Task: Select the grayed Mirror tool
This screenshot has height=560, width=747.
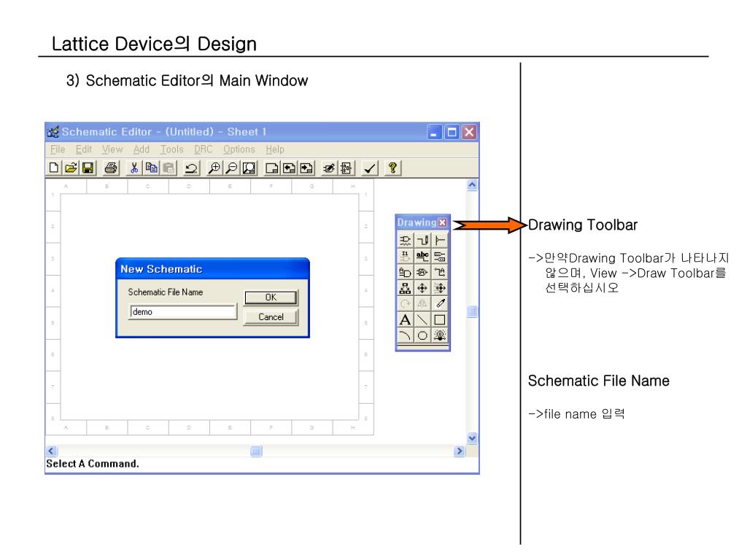Action: coord(422,304)
